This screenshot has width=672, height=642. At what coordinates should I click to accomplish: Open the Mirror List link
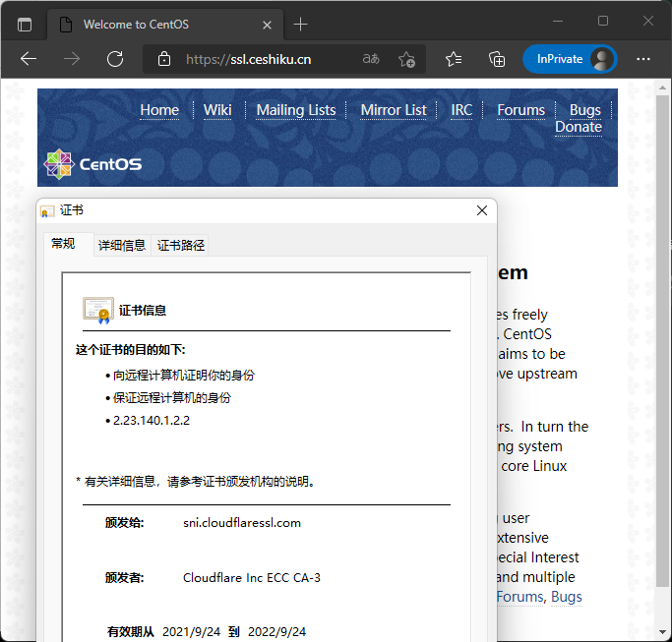(393, 110)
